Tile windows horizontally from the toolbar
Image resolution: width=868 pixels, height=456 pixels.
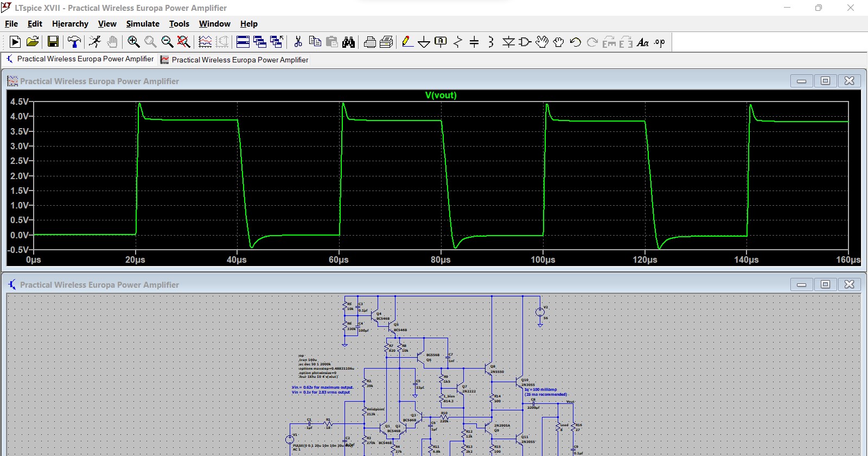coord(243,42)
